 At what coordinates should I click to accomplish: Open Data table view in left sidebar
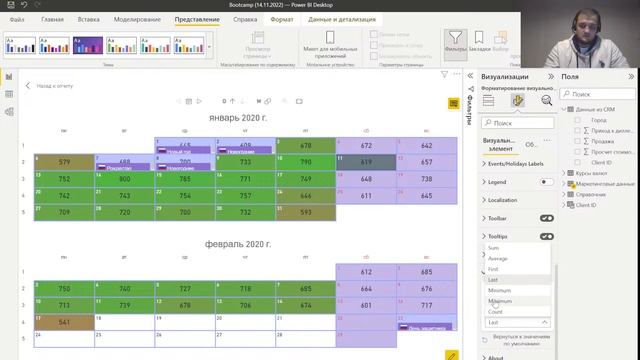[9, 94]
